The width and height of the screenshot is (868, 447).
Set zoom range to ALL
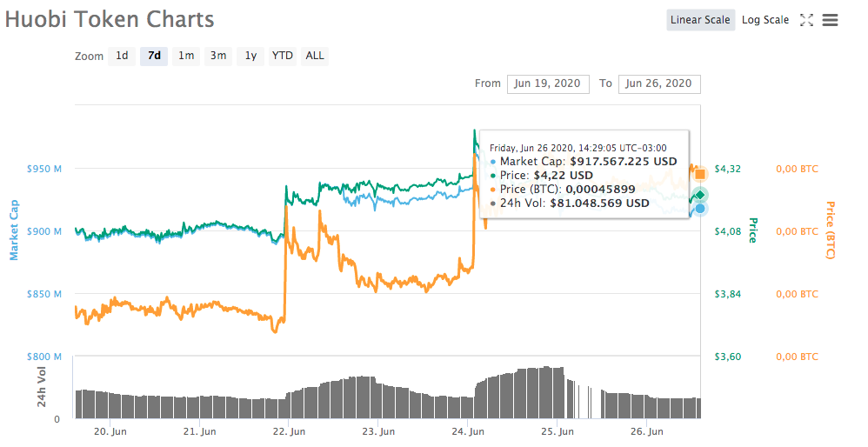(x=315, y=56)
